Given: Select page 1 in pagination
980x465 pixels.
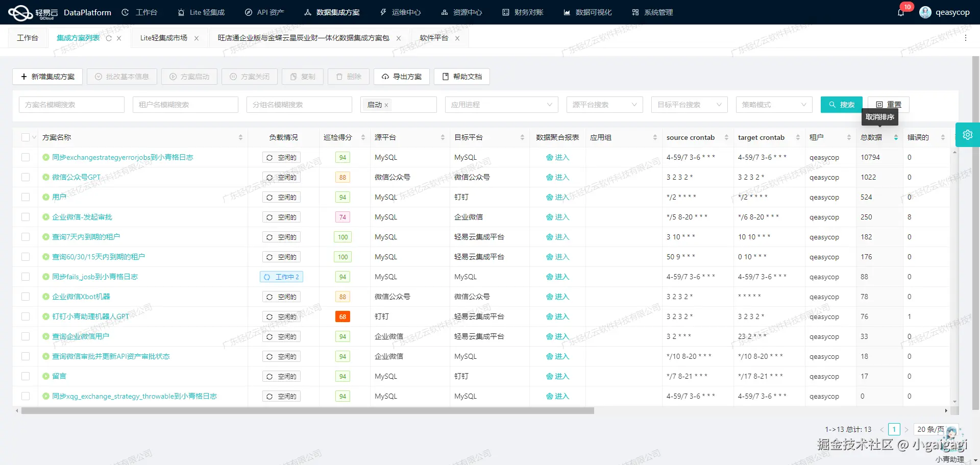Looking at the screenshot, I should pos(894,429).
